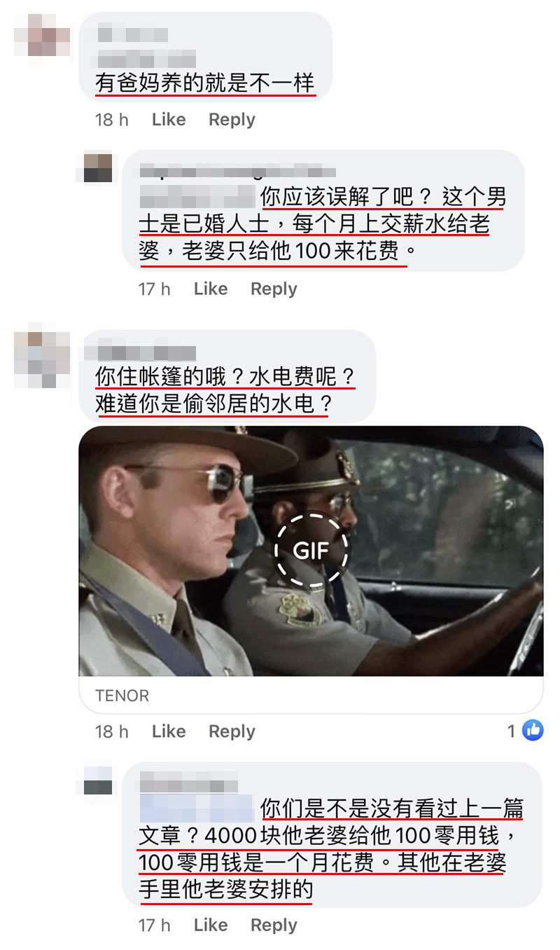Play the GIF via circular GIF icon
This screenshot has height=950, width=560.
click(311, 551)
